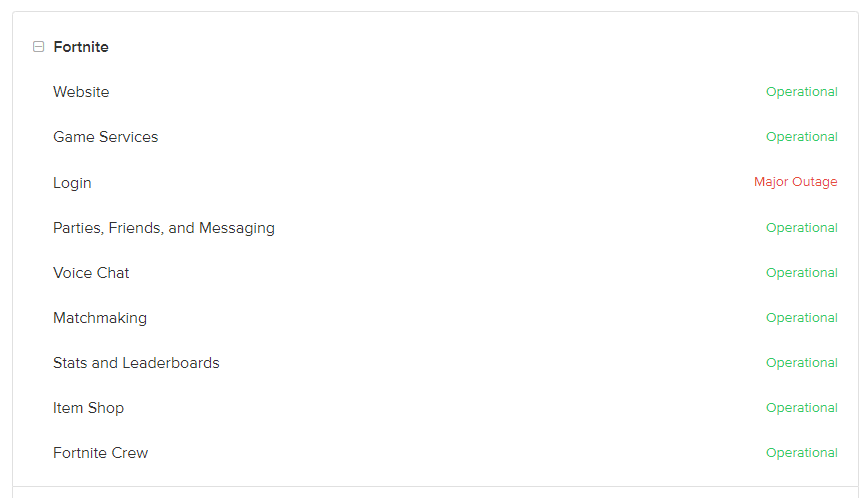Select the Fortnite Crew component
The height and width of the screenshot is (498, 868).
[100, 453]
